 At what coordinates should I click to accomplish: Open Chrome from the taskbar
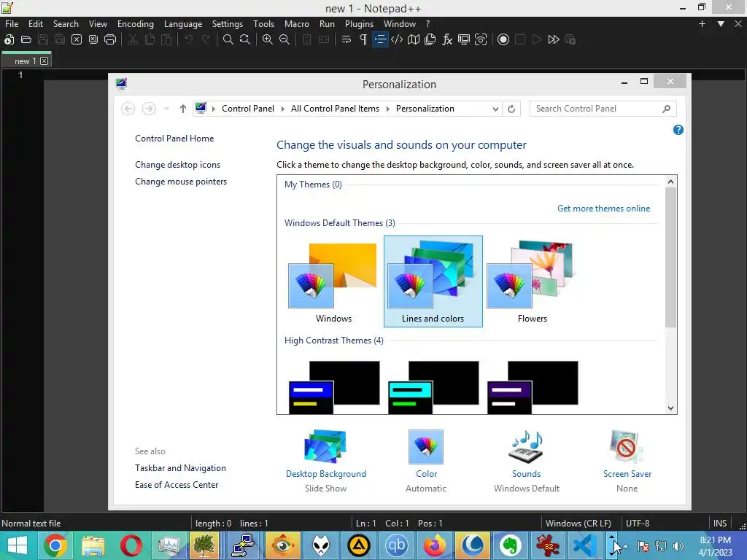(x=55, y=545)
